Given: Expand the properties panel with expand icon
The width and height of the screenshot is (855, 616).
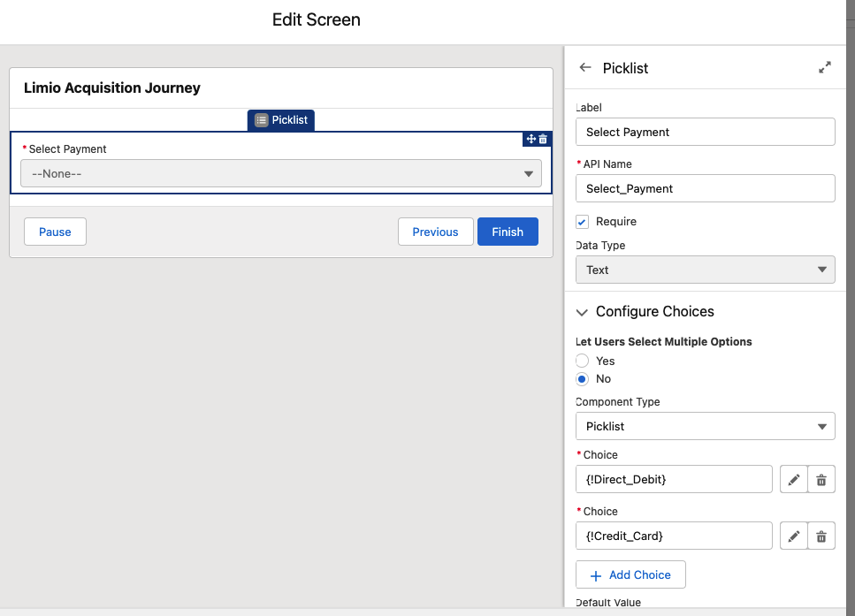Looking at the screenshot, I should coord(824,68).
